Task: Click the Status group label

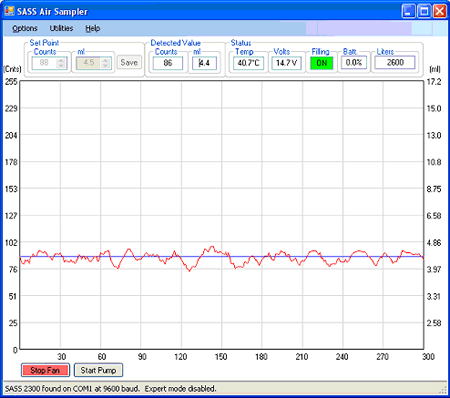Action: coord(241,43)
